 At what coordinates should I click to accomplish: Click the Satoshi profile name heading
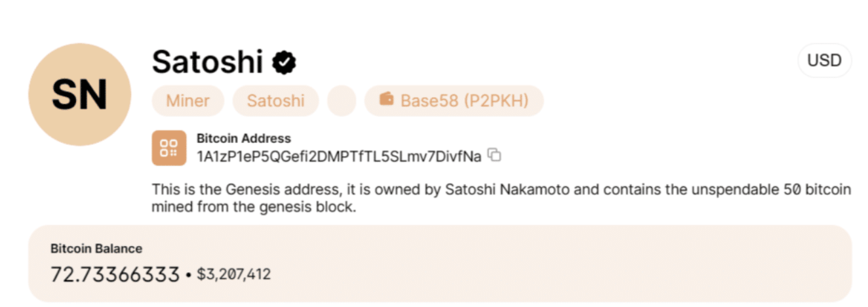coord(207,62)
